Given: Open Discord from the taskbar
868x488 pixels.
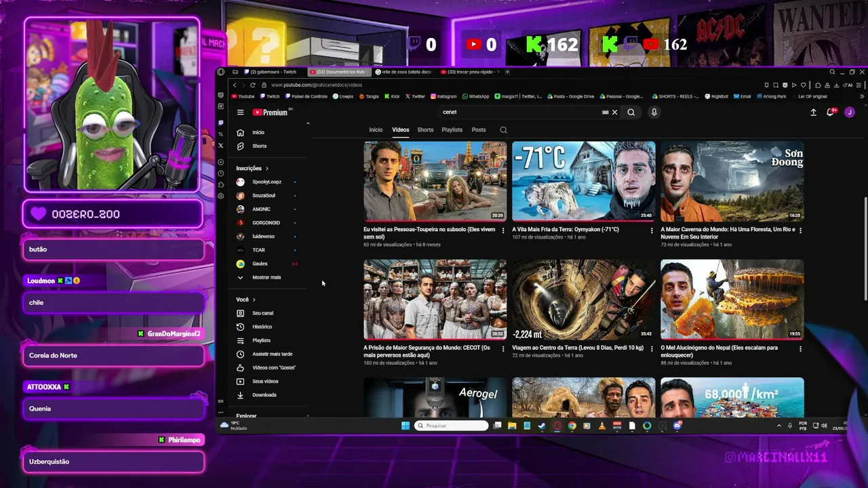Looking at the screenshot, I should [x=677, y=426].
